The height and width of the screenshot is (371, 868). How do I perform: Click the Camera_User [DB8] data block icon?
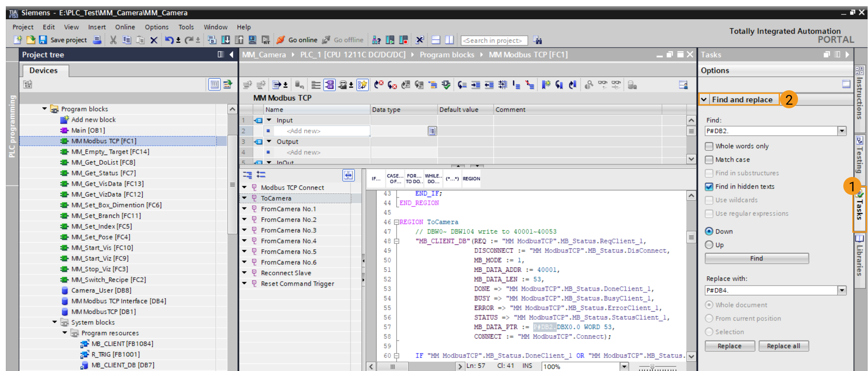pyautogui.click(x=65, y=290)
